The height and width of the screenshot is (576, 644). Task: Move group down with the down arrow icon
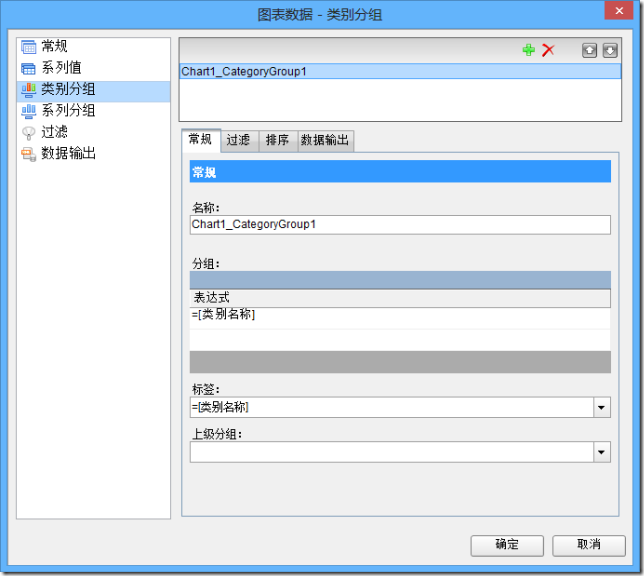[x=610, y=51]
